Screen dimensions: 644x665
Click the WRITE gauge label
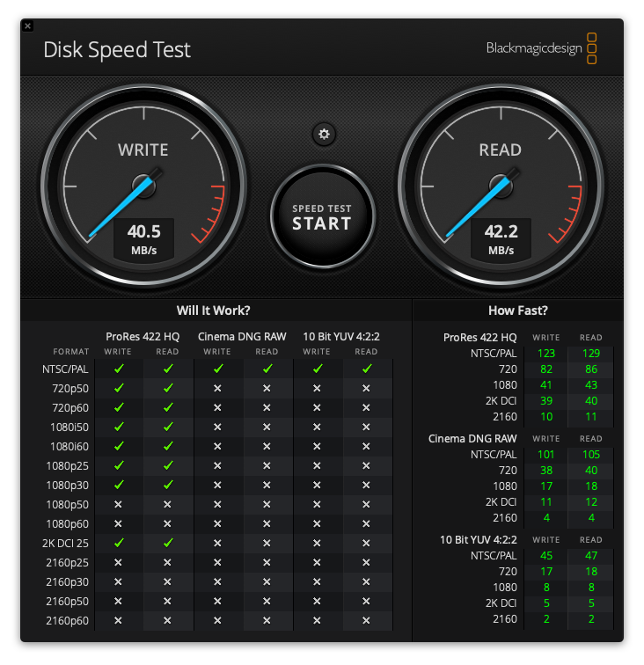point(143,150)
